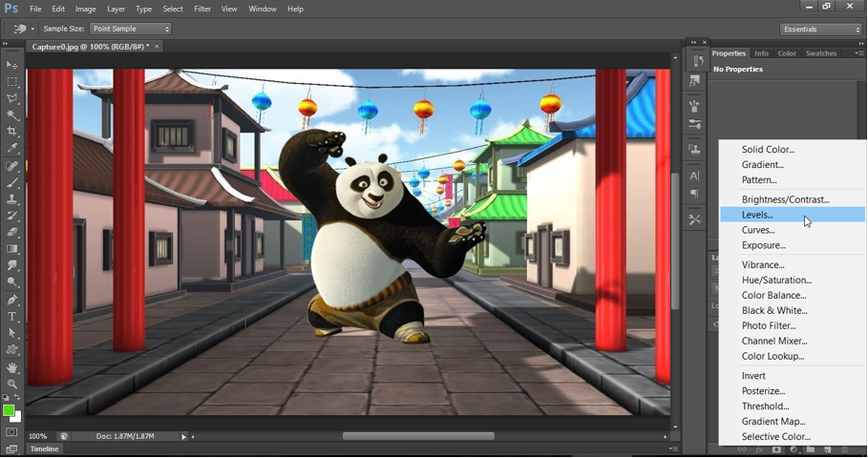This screenshot has height=458, width=868.
Task: Choose Curves... from the adjustment menu
Action: pyautogui.click(x=793, y=230)
